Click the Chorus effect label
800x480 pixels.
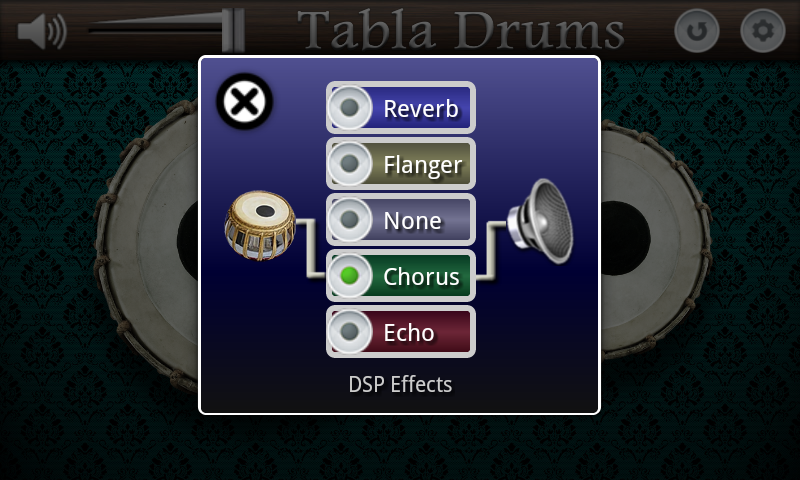pos(421,277)
